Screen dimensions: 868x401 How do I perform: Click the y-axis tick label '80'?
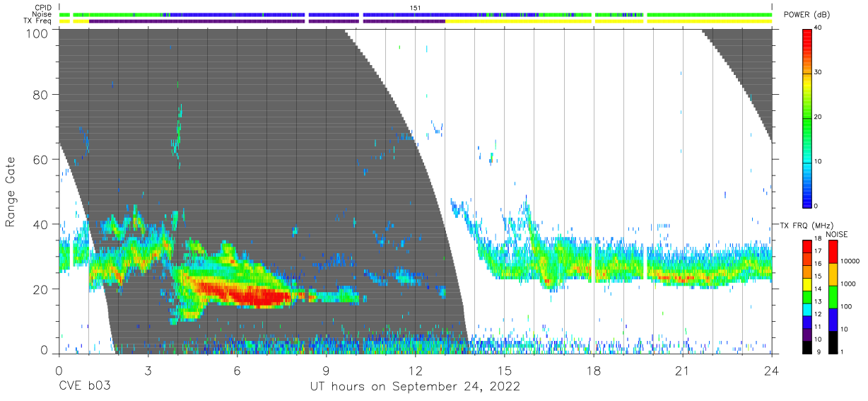pos(42,95)
